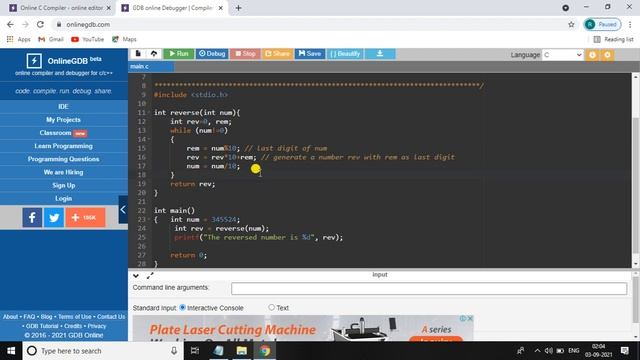Click Sign Up in sidebar
This screenshot has width=640, height=360.
64,185
